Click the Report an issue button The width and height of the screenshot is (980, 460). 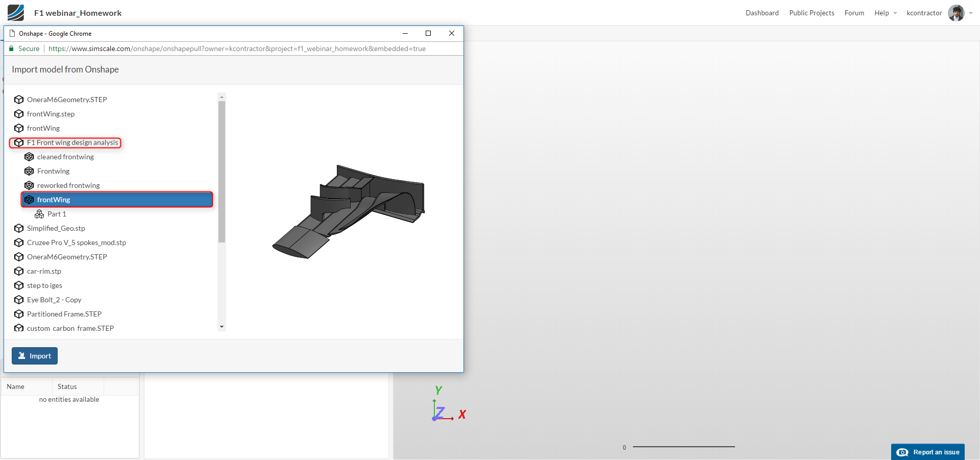[928, 452]
